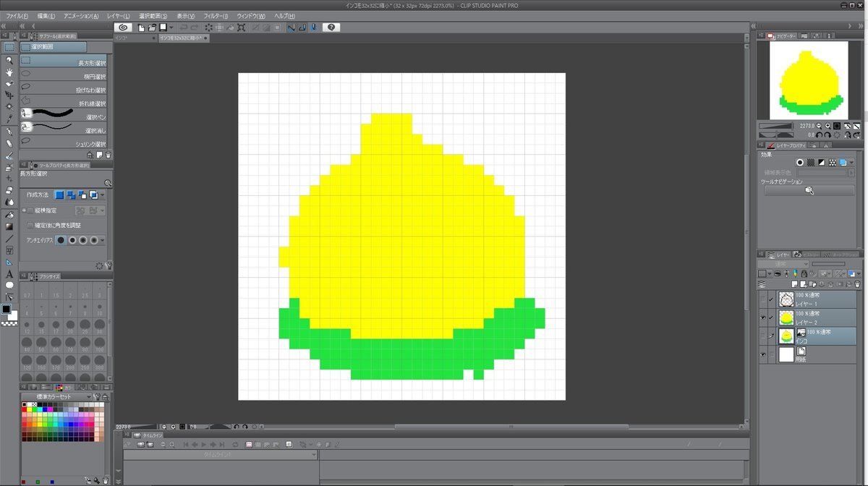Viewport: 868px width, 486px height.
Task: Switch to インコ document tab
Action: (x=135, y=37)
